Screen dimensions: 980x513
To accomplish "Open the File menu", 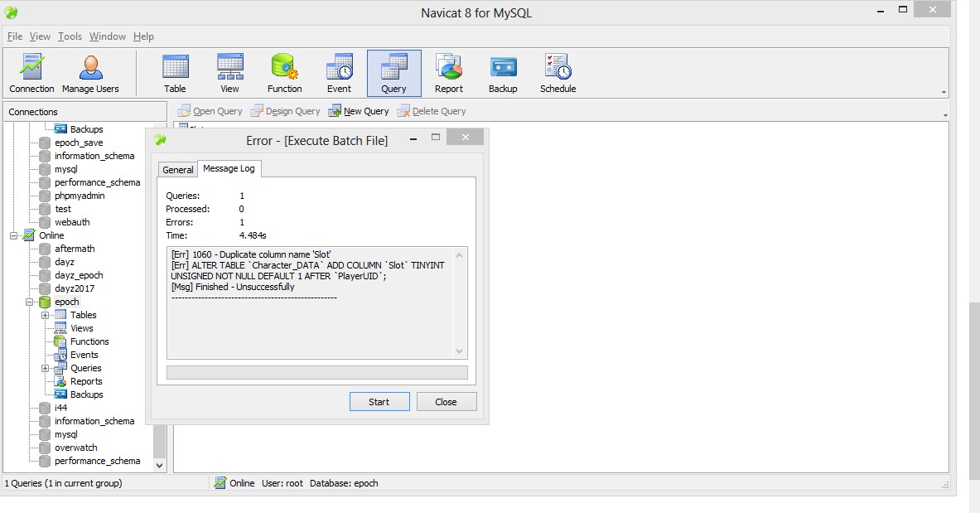I will tap(15, 36).
